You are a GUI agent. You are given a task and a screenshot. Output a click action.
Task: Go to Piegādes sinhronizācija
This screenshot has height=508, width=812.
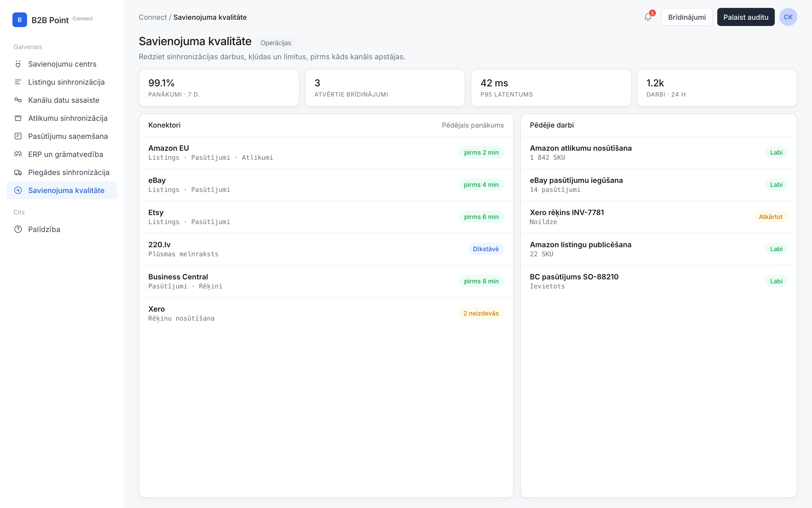click(62, 172)
